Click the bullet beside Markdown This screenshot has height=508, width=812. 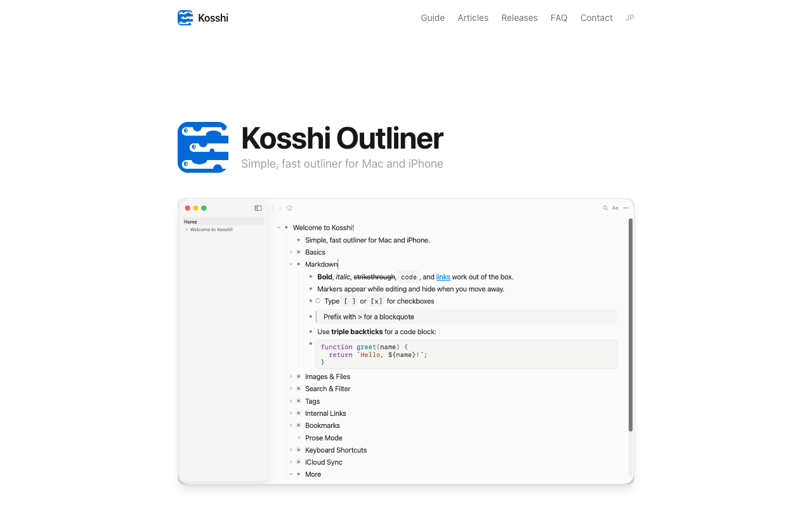299,264
